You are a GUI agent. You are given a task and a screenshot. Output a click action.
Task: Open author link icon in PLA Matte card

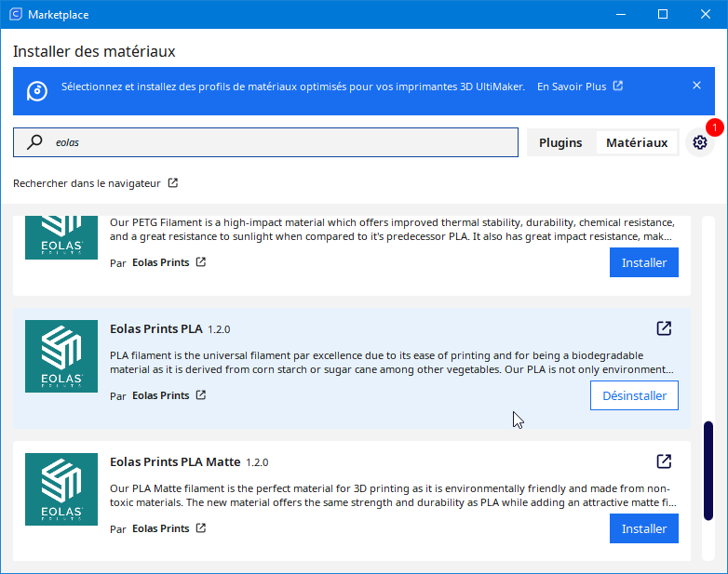200,528
